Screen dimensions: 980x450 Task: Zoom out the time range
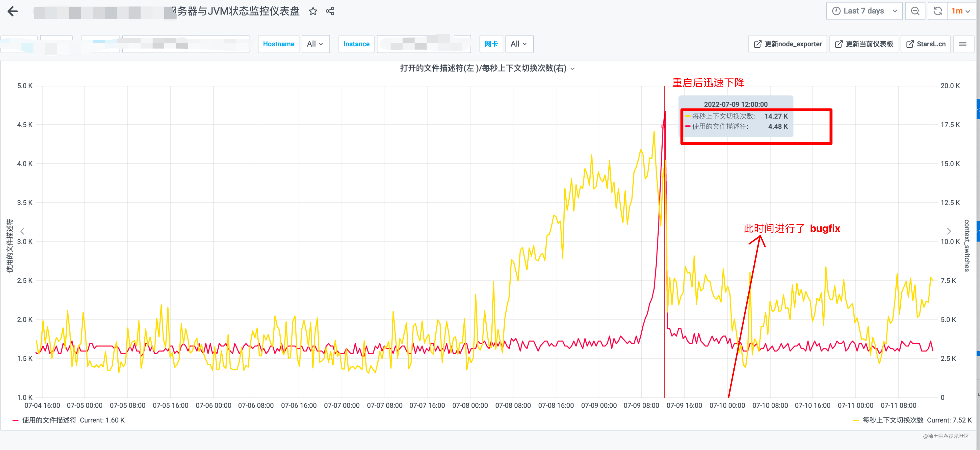915,11
